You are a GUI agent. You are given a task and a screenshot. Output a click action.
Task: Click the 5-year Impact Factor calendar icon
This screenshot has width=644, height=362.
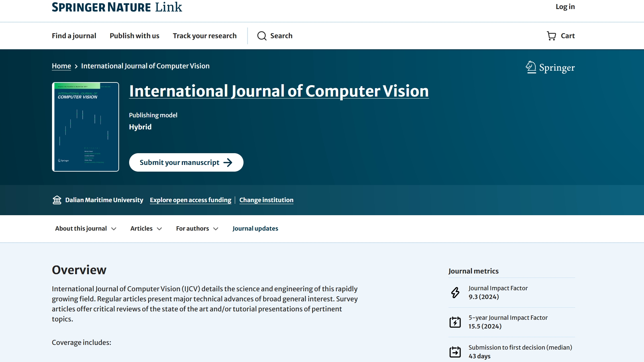tap(455, 322)
